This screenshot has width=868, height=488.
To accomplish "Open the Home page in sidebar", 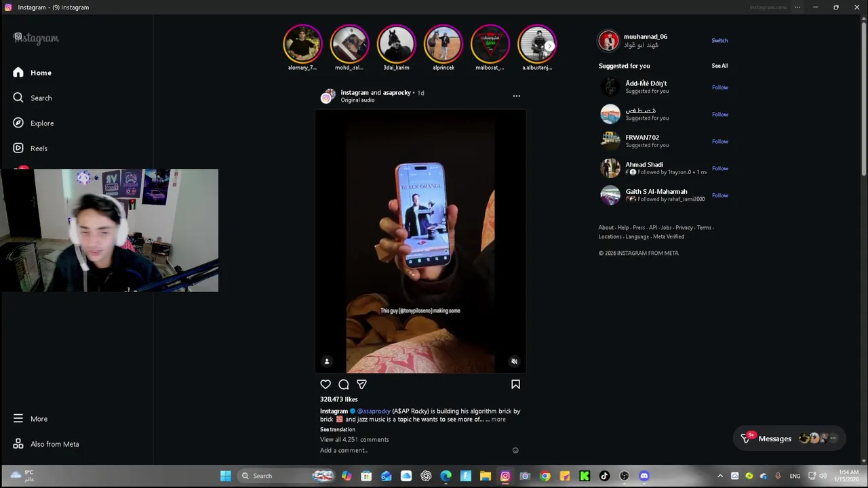I will [32, 73].
